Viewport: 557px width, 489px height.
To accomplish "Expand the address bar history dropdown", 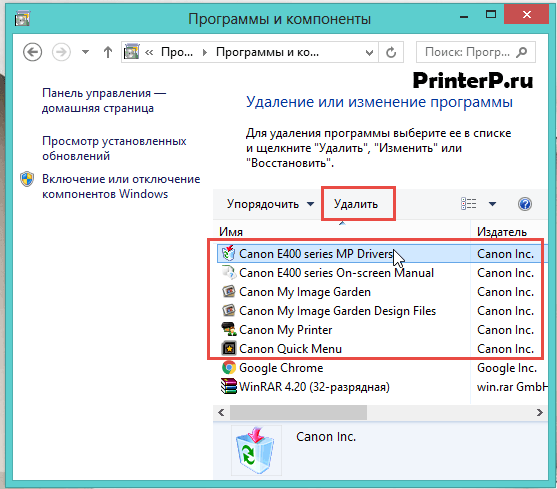I will click(x=369, y=53).
